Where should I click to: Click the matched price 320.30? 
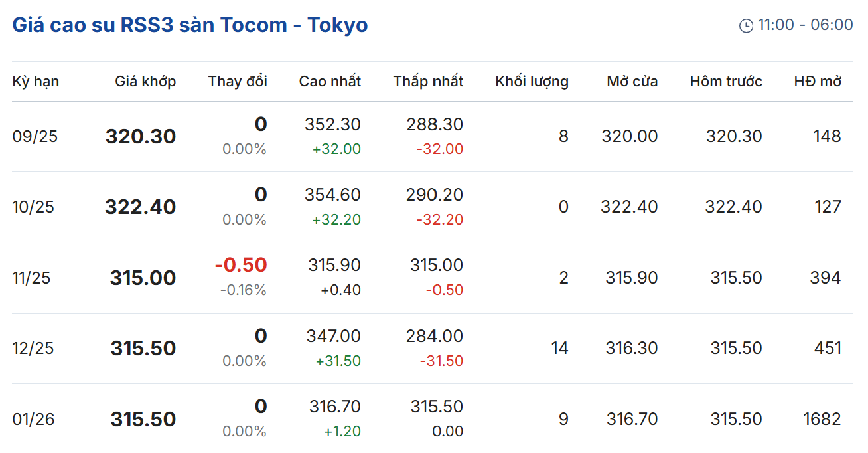click(x=141, y=137)
